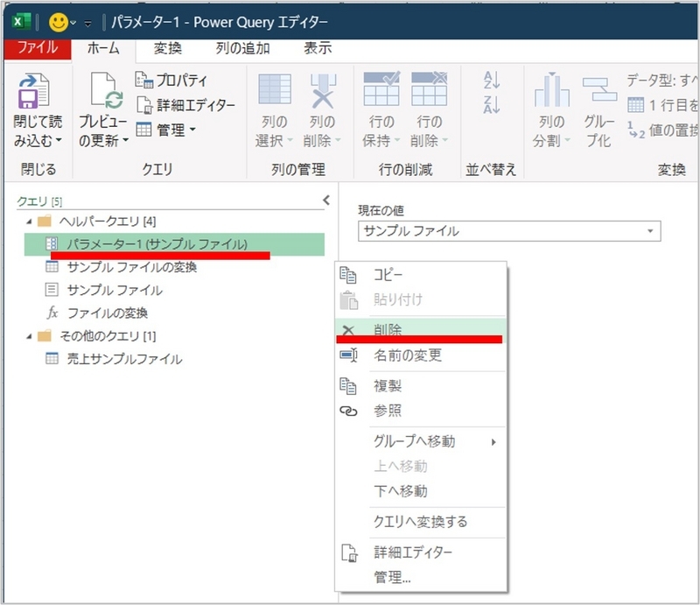Open プロパティ in the ribbon

tap(171, 80)
